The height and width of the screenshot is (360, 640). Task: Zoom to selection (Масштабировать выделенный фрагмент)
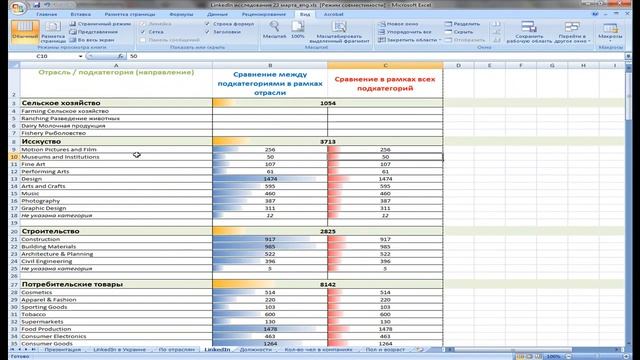(x=339, y=32)
